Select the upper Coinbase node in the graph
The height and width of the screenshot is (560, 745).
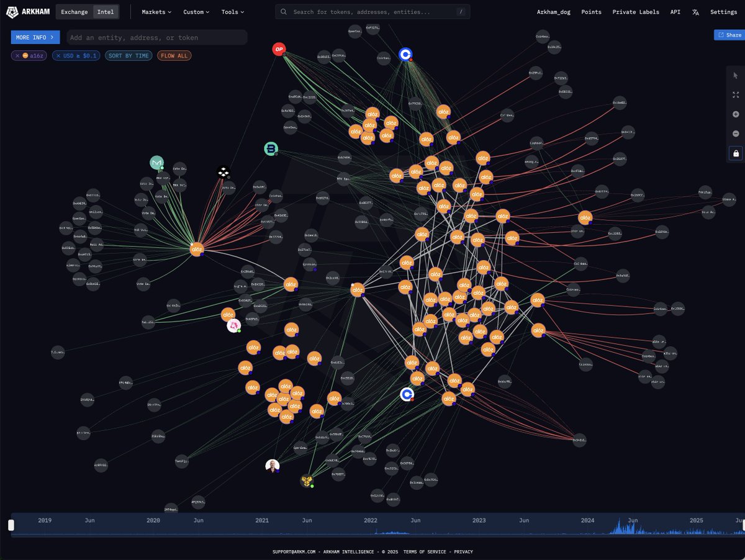coord(405,55)
